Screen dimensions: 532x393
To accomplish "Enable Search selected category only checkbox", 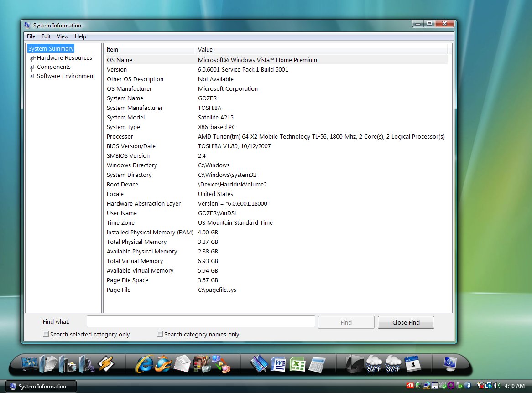I will coord(46,334).
